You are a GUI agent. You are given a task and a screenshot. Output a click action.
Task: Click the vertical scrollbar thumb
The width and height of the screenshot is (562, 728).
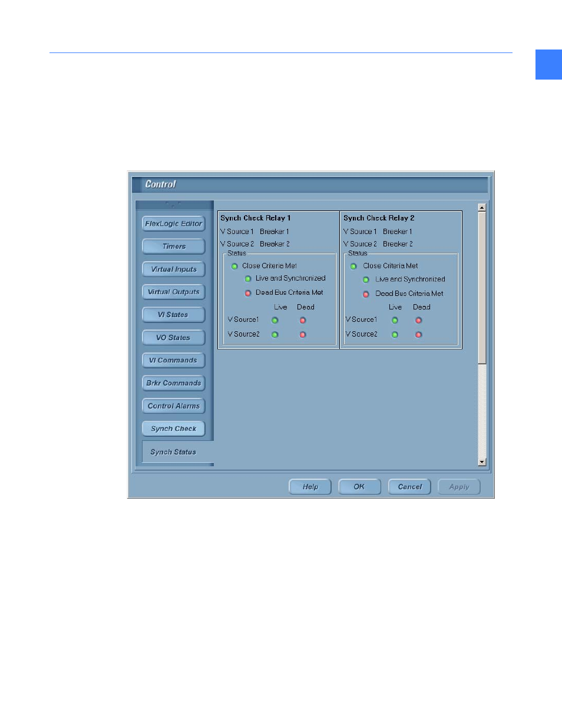point(482,288)
